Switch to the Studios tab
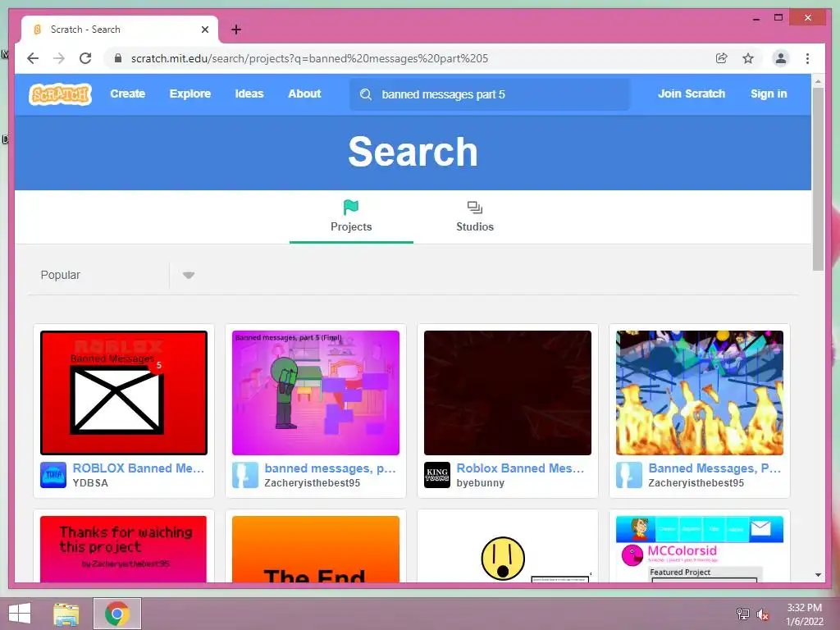The image size is (840, 630). [475, 217]
